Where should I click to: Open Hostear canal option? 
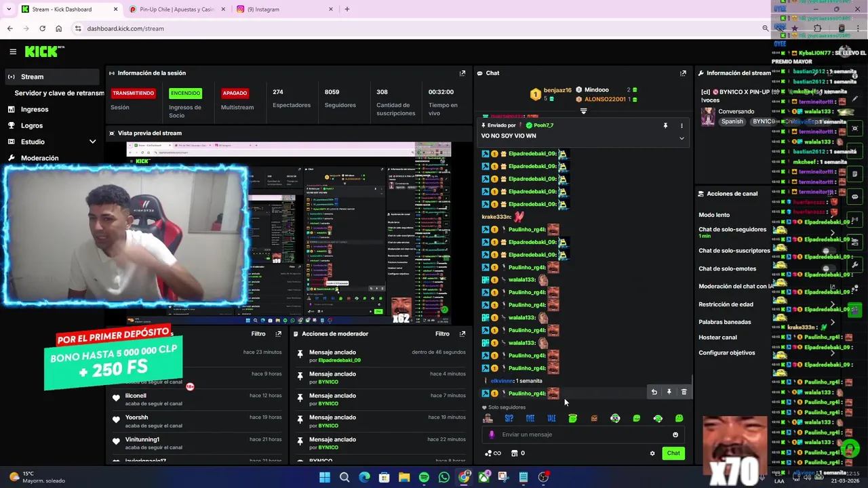717,338
